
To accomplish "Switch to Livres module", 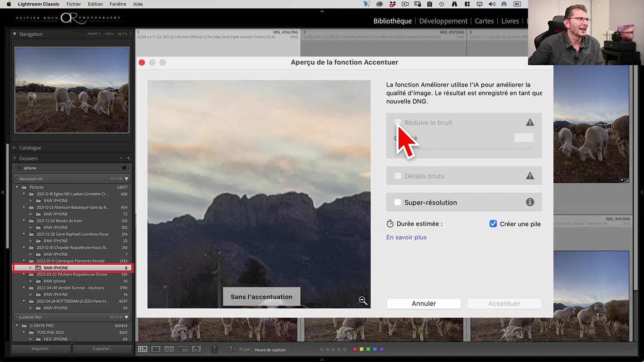I will pos(510,21).
